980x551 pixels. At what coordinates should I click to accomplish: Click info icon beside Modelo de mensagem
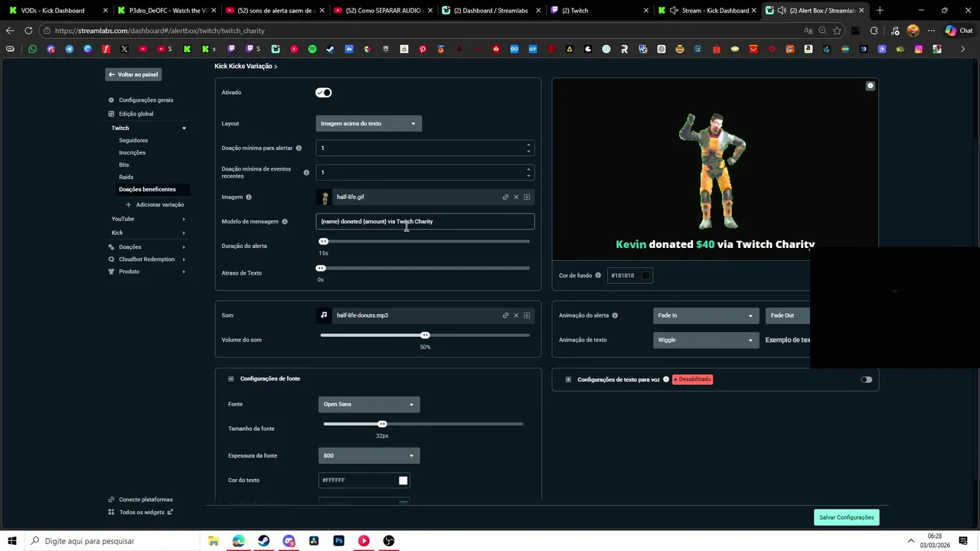(285, 221)
